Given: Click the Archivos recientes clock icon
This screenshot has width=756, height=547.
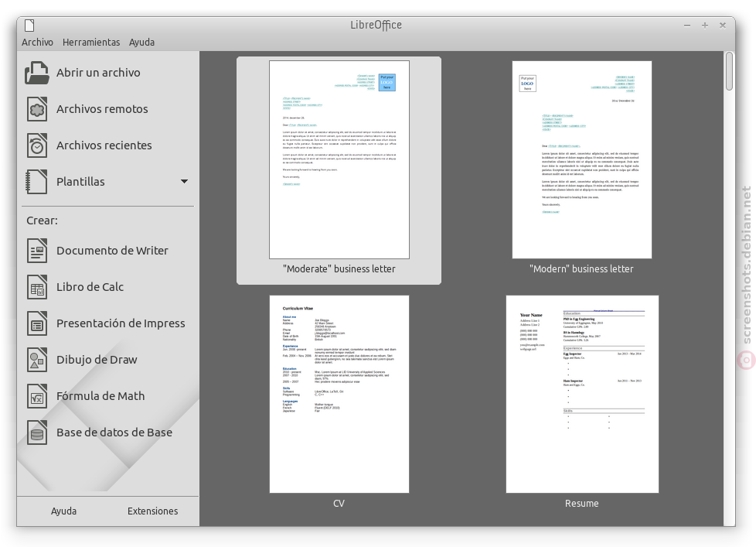Looking at the screenshot, I should (x=37, y=145).
